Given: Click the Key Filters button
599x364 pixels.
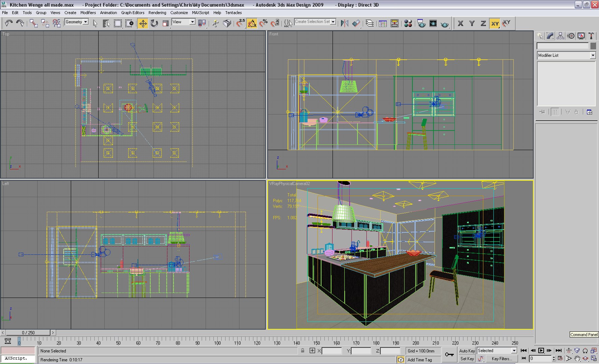Looking at the screenshot, I should pos(501,359).
